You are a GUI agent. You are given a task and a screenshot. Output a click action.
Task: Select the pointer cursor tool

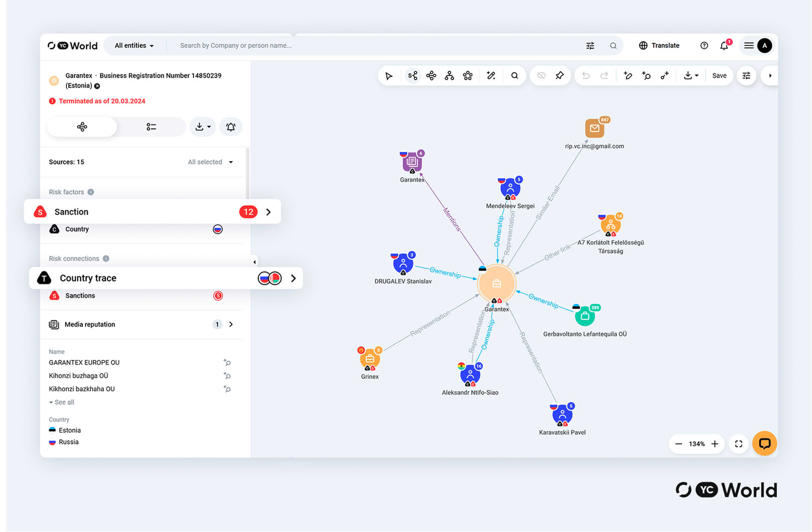(389, 76)
